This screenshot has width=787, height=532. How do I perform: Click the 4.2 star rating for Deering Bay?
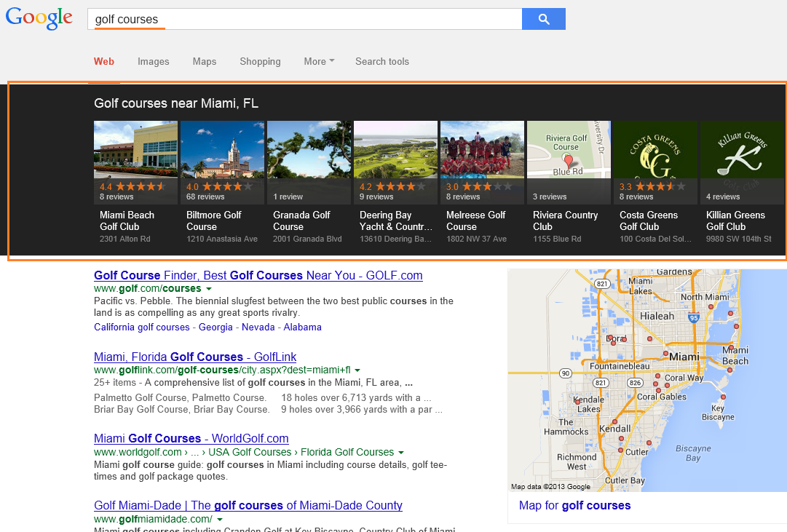[x=392, y=187]
